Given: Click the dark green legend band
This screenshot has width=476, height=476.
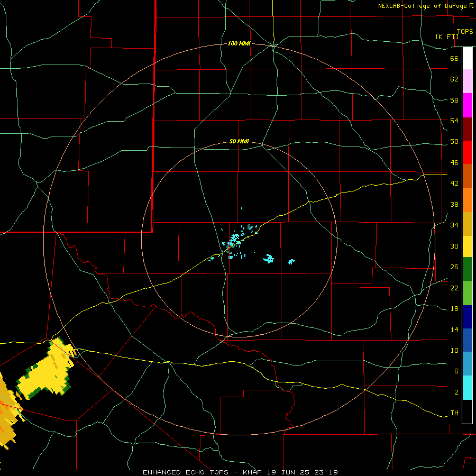Looking at the screenshot, I should pos(467,269).
